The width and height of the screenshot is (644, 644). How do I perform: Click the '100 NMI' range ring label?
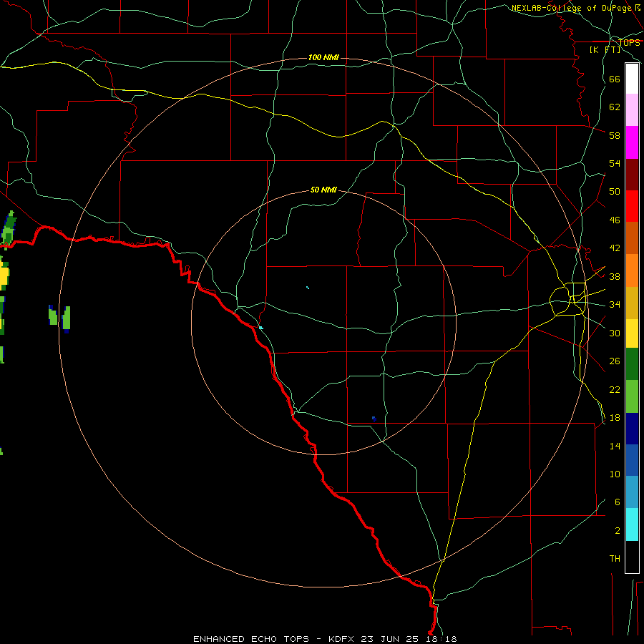click(x=323, y=57)
